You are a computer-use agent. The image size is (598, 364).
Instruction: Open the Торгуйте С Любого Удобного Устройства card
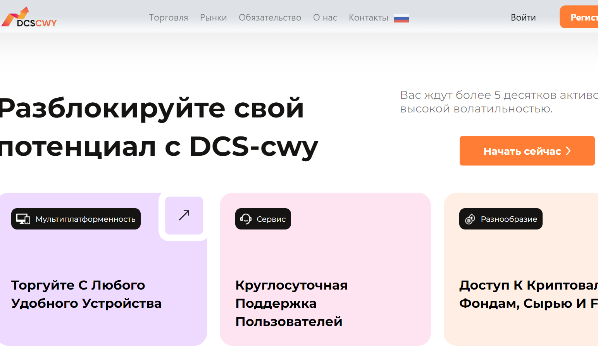click(x=86, y=294)
